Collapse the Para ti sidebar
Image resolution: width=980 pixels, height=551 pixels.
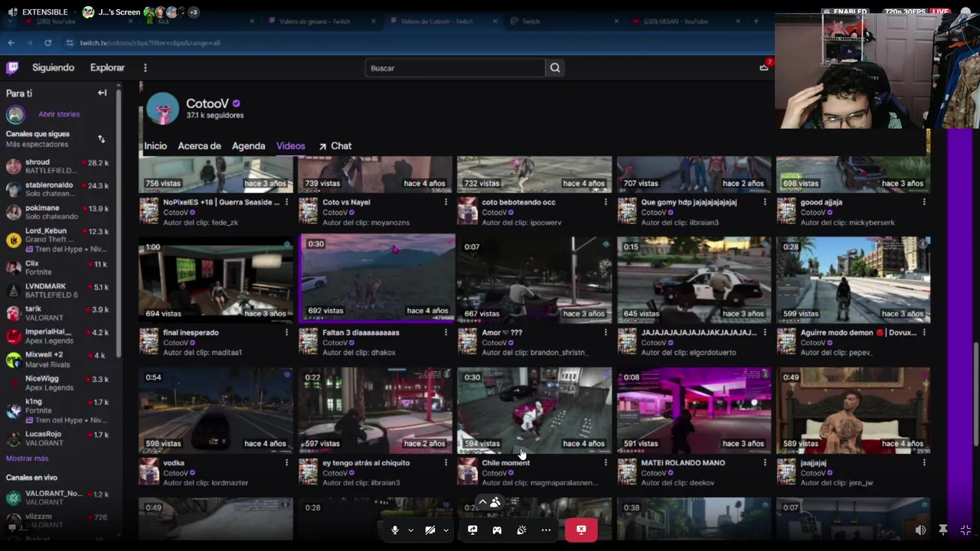102,93
